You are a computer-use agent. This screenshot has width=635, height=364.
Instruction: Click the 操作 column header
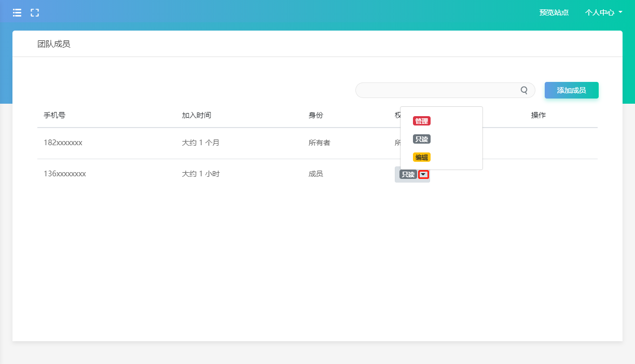pos(538,115)
